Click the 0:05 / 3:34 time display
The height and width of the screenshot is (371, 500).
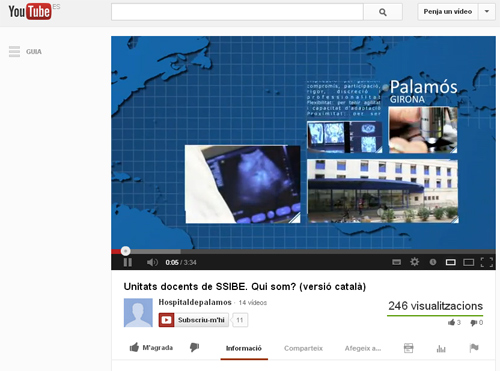[x=181, y=263]
